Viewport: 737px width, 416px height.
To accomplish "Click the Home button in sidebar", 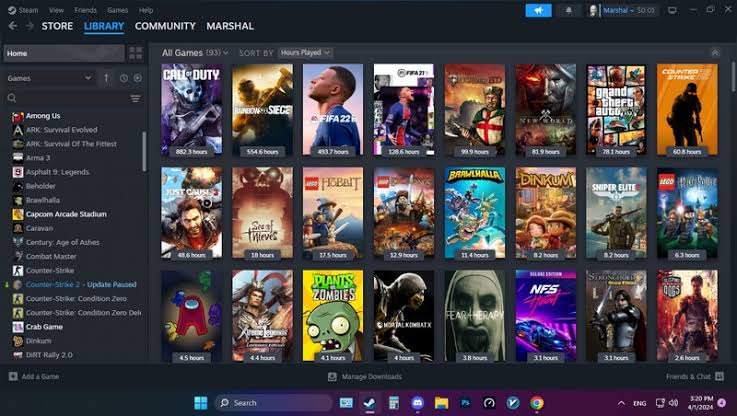I will (64, 53).
